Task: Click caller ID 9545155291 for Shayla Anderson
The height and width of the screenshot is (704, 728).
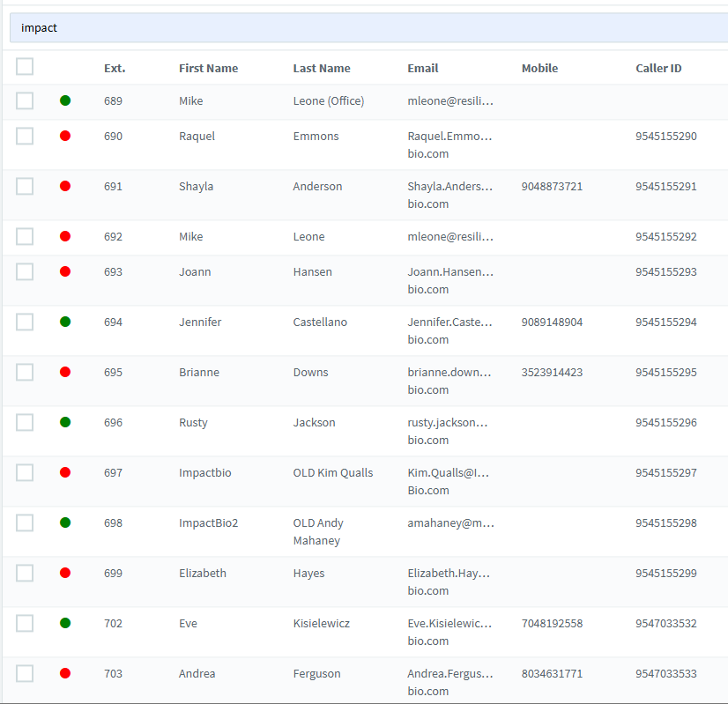Action: (x=665, y=186)
